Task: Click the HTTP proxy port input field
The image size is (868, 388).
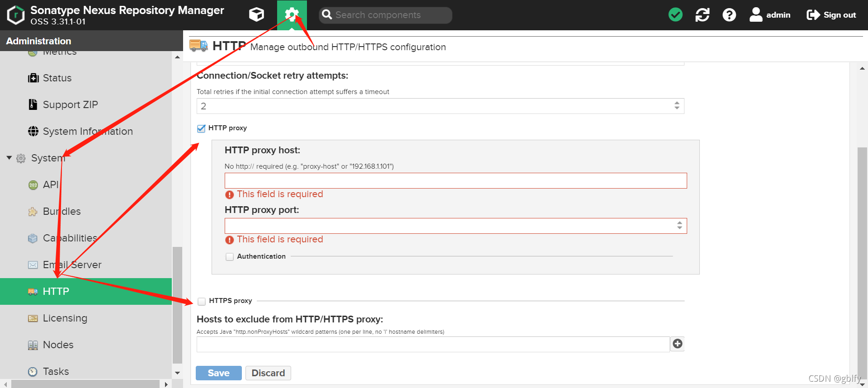Action: tap(456, 226)
